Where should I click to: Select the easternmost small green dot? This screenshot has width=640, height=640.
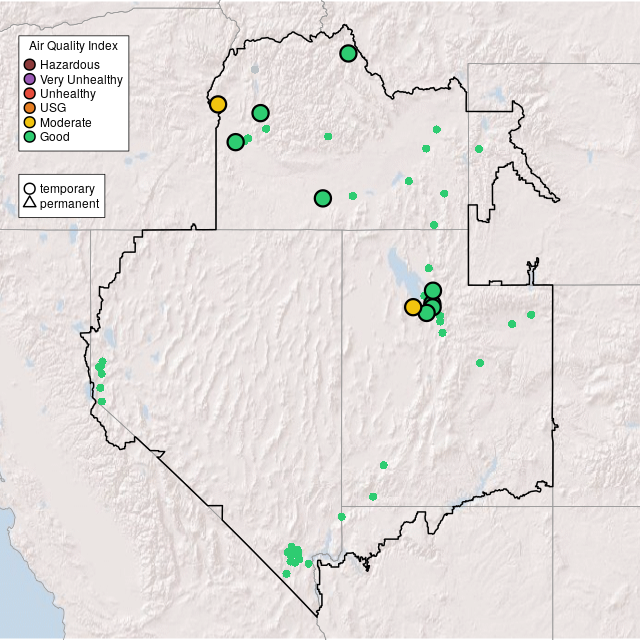tap(531, 314)
